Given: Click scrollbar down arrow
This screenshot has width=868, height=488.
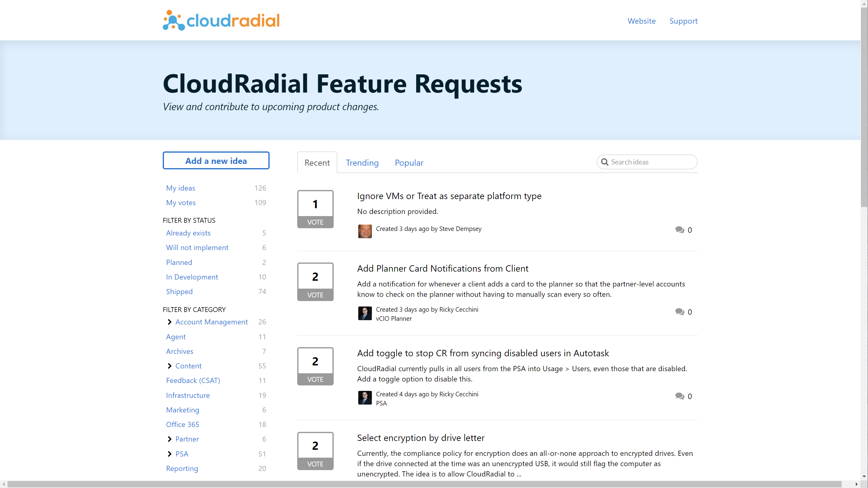Looking at the screenshot, I should point(864,476).
